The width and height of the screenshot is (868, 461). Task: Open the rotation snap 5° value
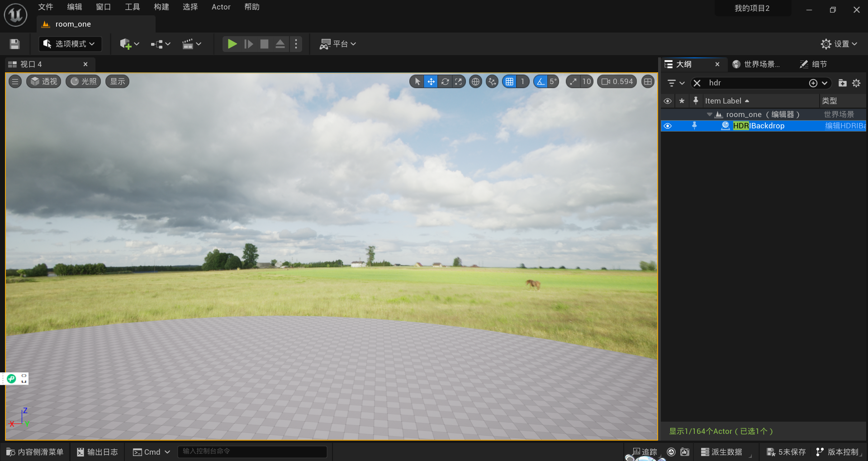point(553,81)
